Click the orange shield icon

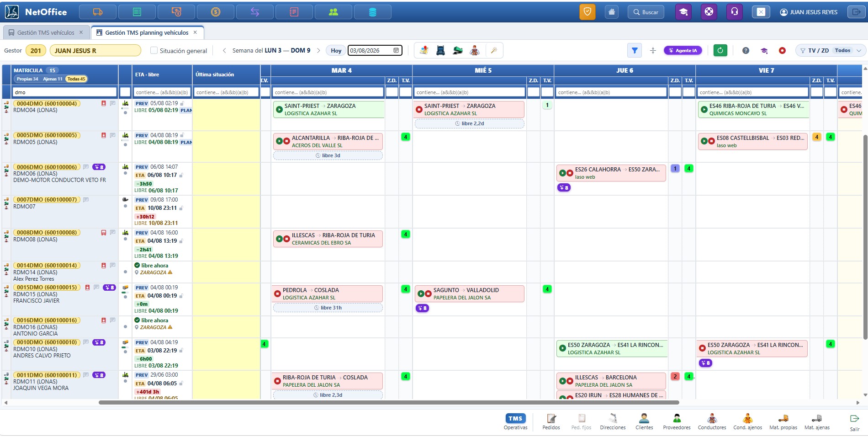pos(587,12)
